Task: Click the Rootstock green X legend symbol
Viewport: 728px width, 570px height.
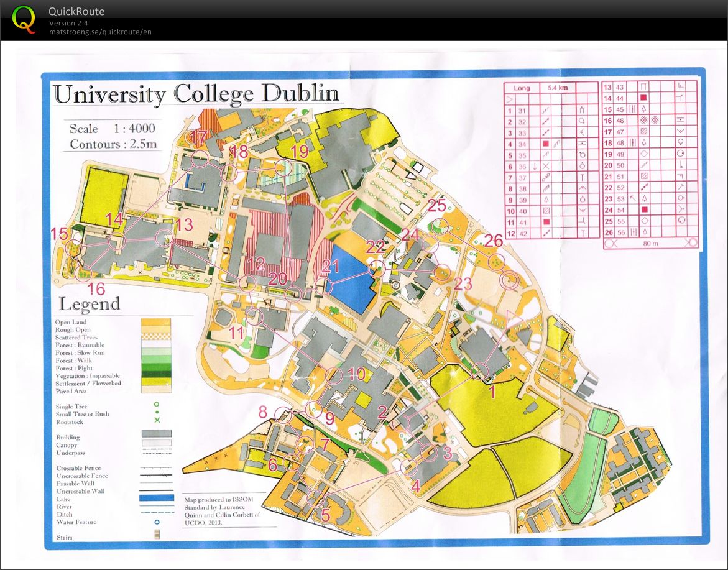Action: [x=157, y=420]
